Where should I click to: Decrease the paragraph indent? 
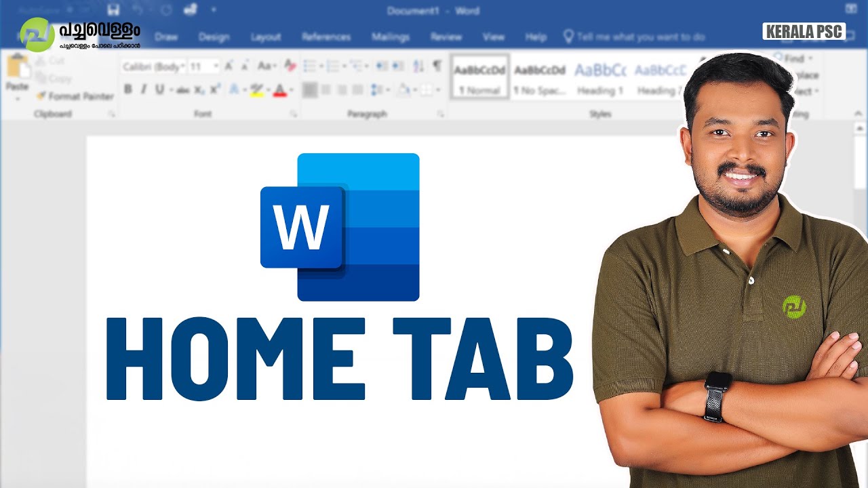(x=381, y=66)
